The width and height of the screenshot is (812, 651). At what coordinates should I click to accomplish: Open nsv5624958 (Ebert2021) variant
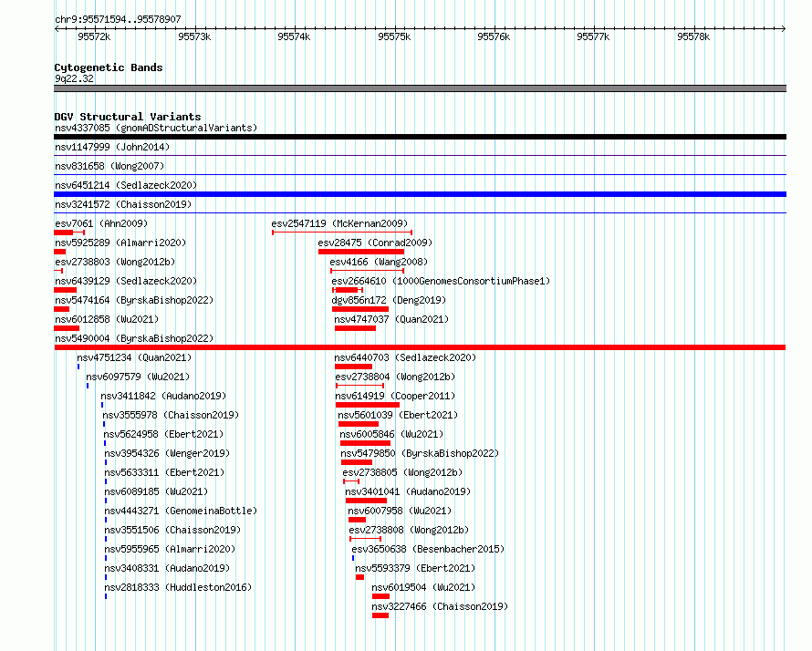pos(163,434)
